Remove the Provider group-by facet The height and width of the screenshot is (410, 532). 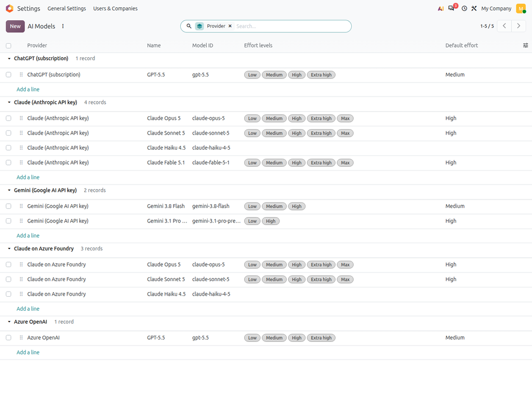230,26
